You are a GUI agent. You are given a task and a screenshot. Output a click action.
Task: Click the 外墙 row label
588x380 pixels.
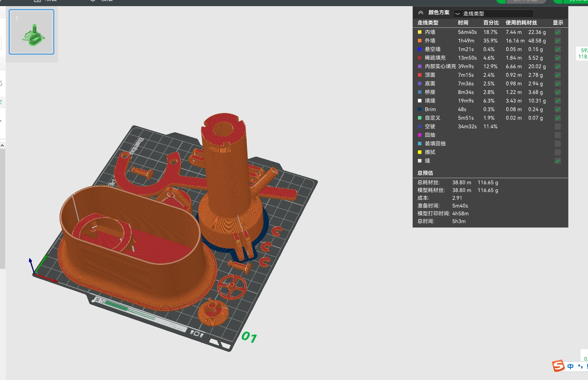tap(430, 41)
